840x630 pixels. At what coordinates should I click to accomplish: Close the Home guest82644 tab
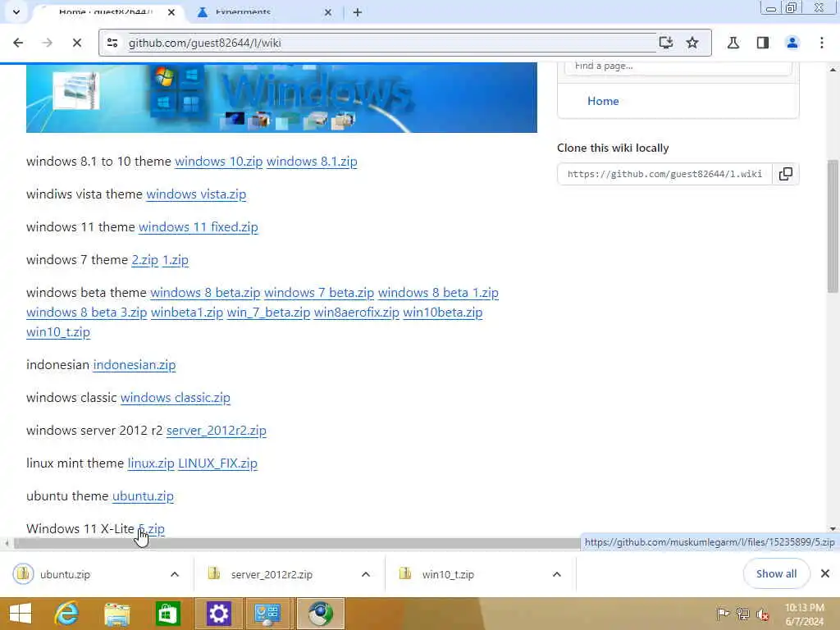171,12
